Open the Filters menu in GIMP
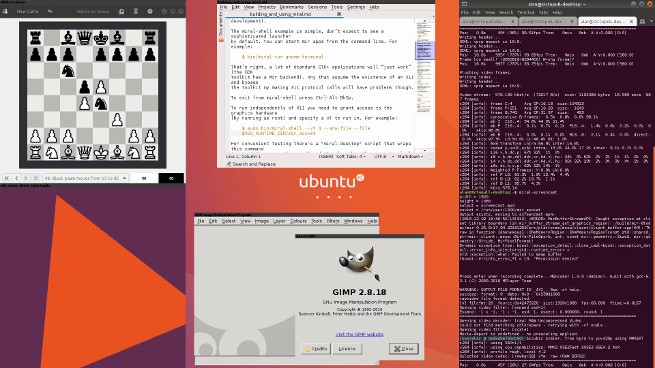The width and height of the screenshot is (655, 368). (x=333, y=221)
